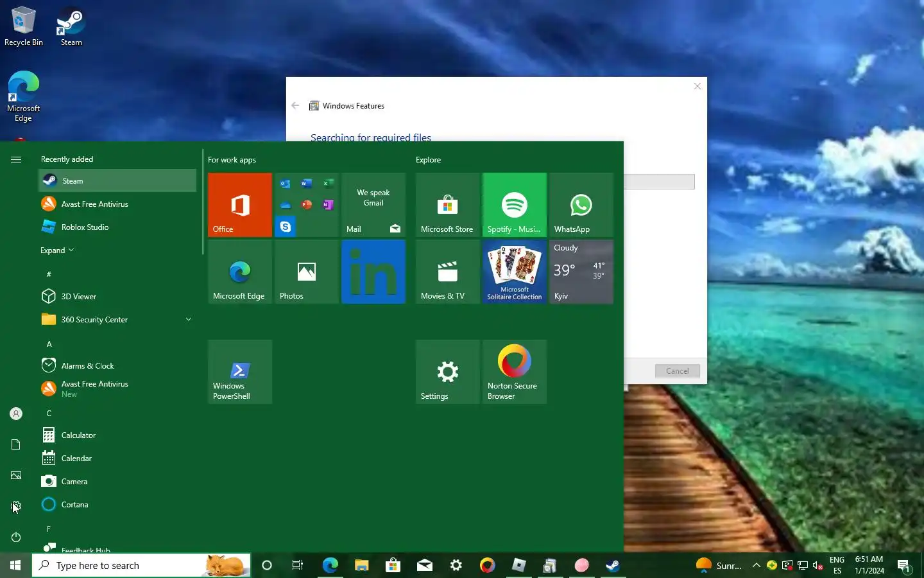Screen dimensions: 924x578
Task: Jump to the F letter group header
Action: (49, 529)
